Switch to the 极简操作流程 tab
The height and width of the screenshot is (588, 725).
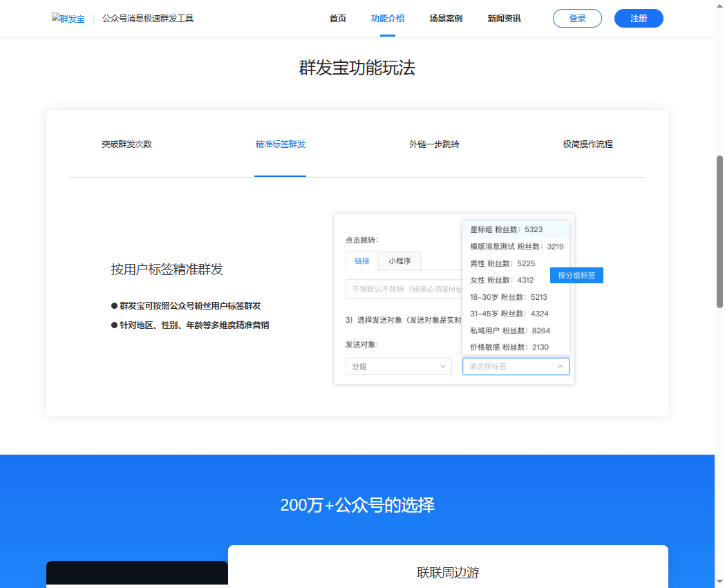588,144
